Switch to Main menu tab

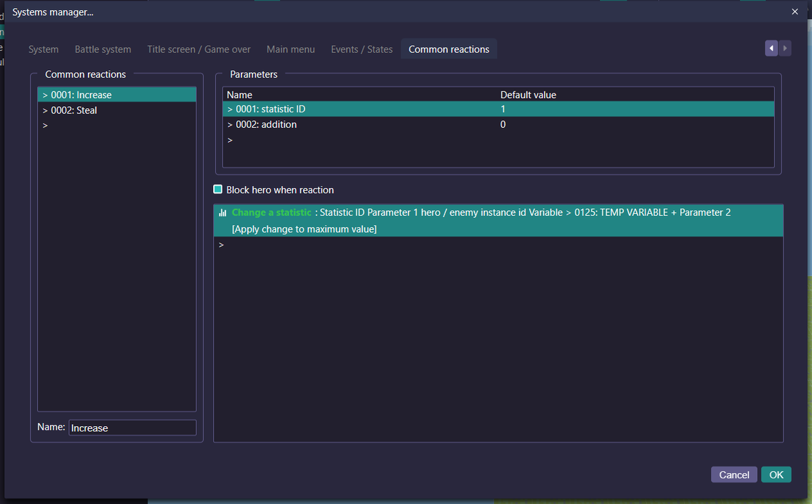(x=291, y=49)
